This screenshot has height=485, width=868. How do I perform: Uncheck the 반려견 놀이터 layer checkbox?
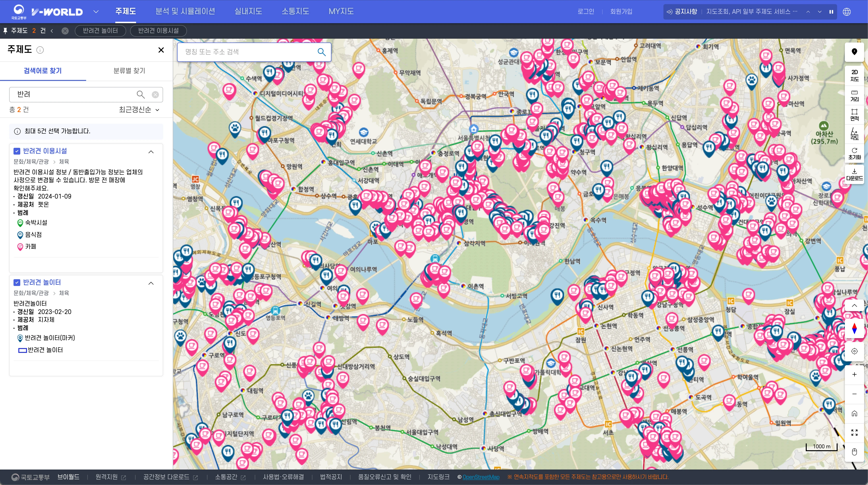17,282
